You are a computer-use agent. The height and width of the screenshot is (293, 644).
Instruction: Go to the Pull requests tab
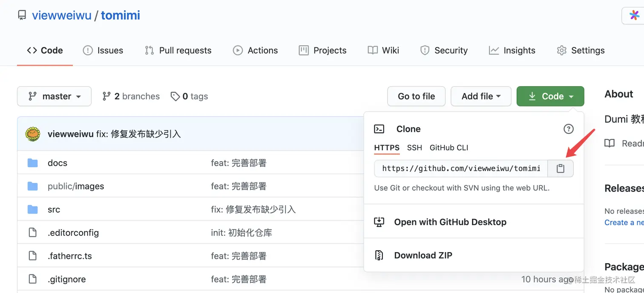[178, 50]
